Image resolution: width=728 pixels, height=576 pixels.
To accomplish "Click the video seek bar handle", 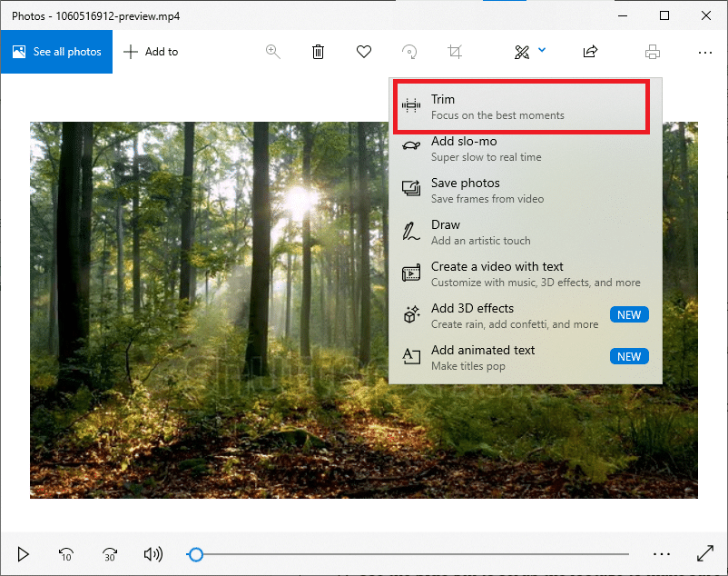I will (195, 554).
